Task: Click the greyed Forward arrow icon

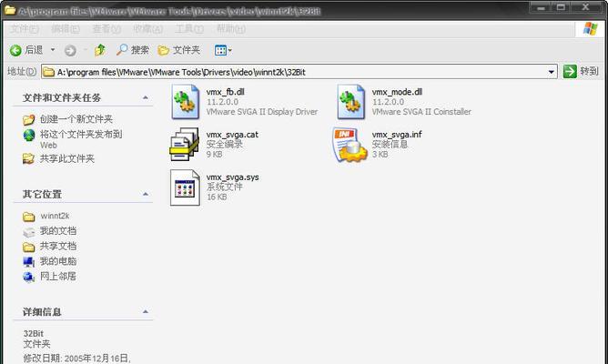Action: coord(70,50)
